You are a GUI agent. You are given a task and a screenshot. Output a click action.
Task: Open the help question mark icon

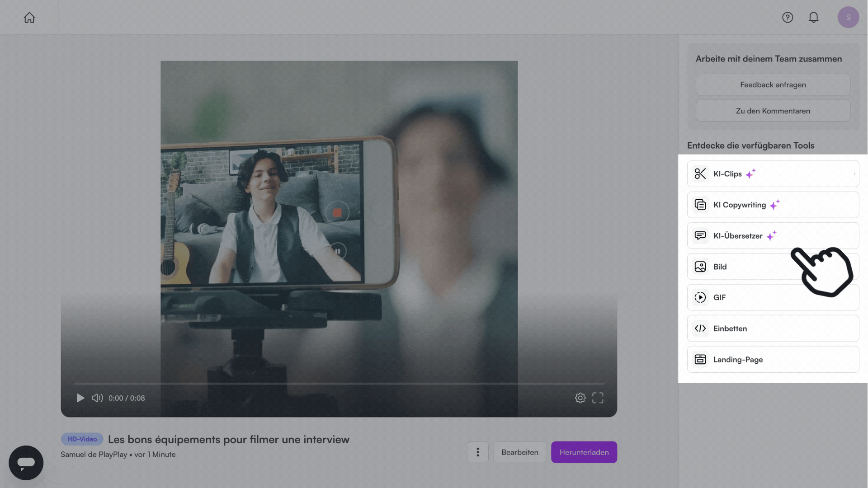(x=788, y=17)
